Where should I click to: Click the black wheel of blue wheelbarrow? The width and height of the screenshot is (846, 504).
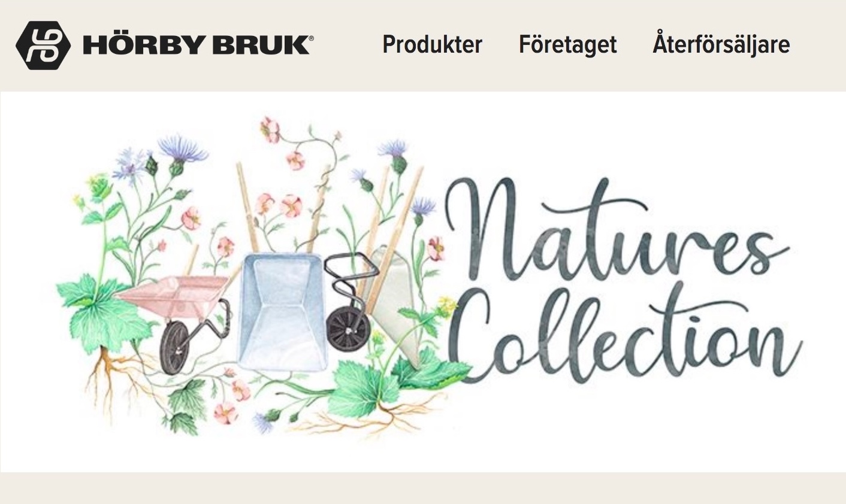[348, 330]
